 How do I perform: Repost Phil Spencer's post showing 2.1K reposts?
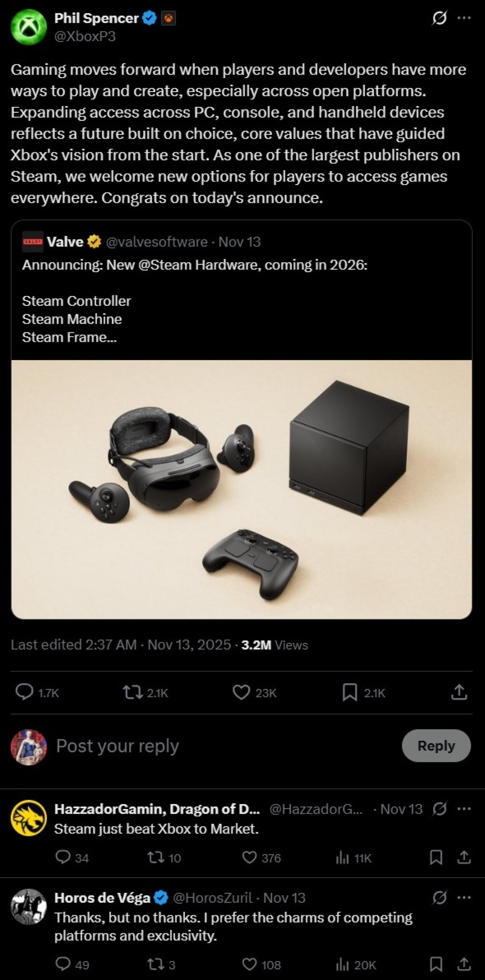pos(133,692)
